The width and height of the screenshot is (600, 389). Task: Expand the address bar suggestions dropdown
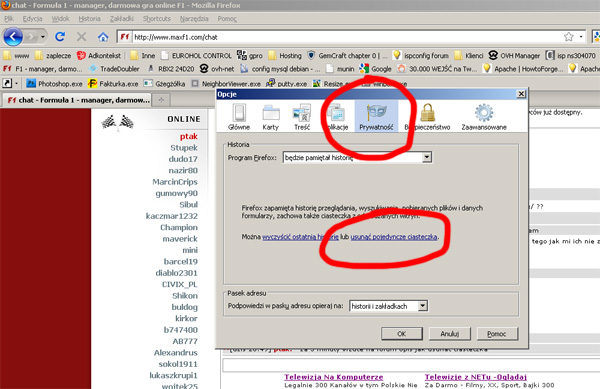click(x=422, y=306)
